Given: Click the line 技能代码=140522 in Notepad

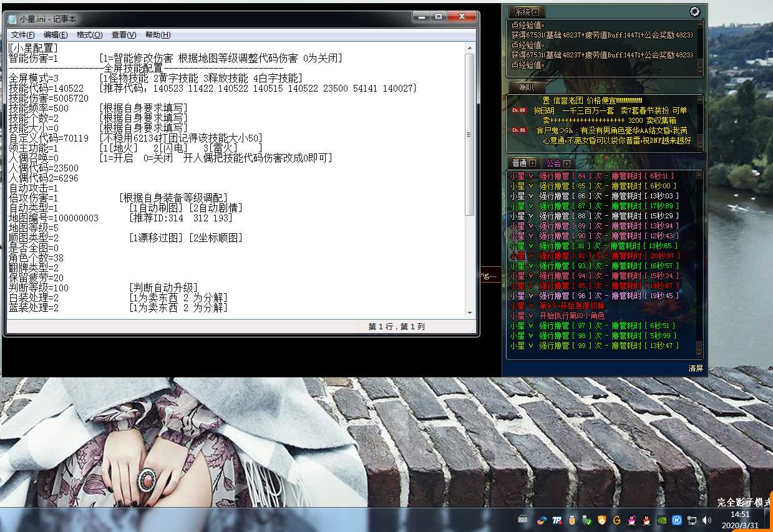Looking at the screenshot, I should [x=46, y=89].
